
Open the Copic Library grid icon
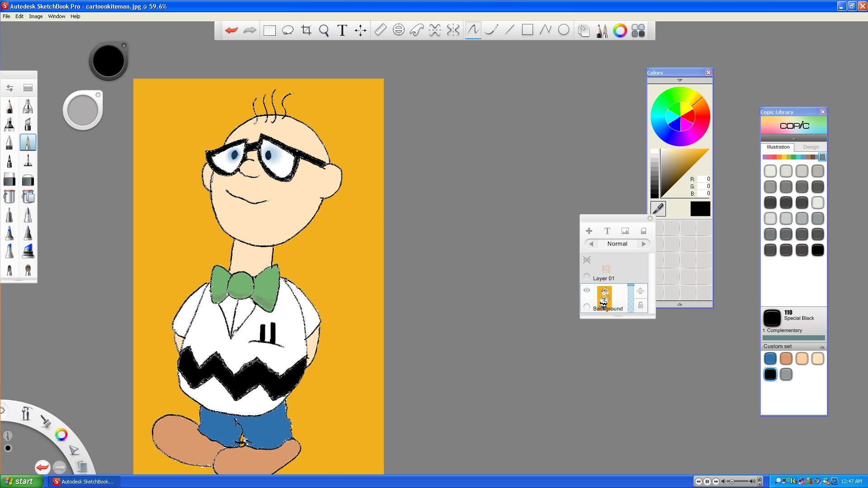point(638,30)
